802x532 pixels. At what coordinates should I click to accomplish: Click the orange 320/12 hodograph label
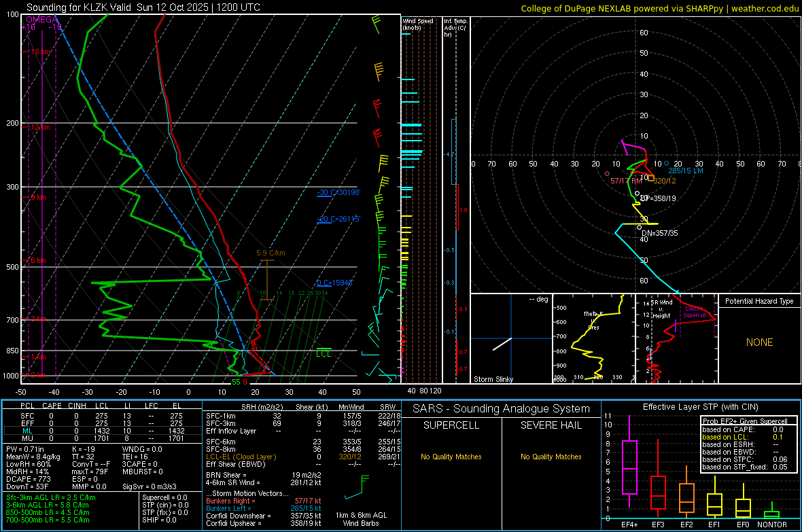click(665, 181)
